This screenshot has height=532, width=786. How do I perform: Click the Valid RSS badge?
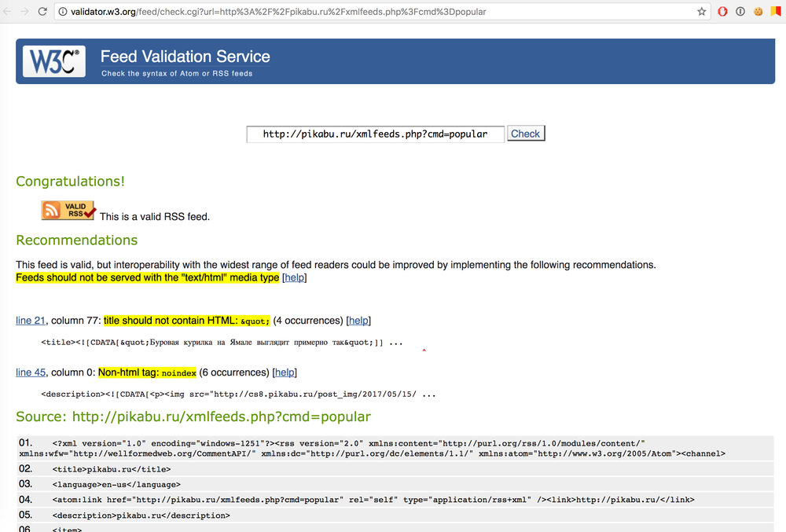coord(68,211)
